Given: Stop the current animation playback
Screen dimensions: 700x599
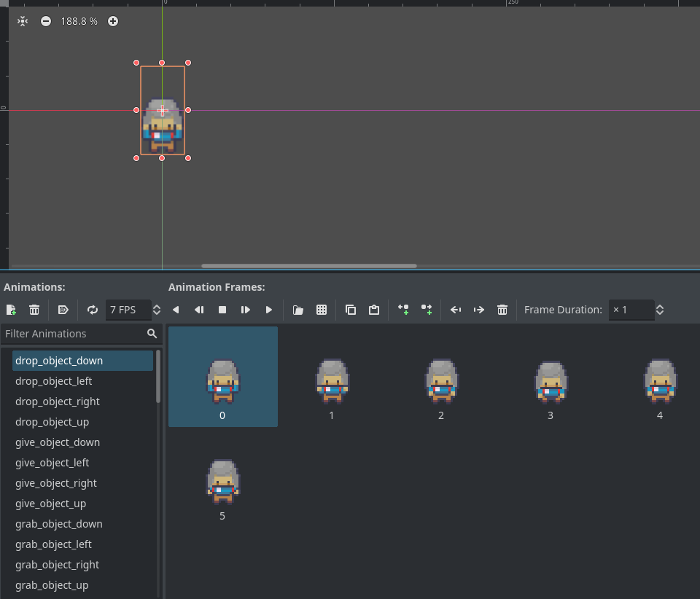Looking at the screenshot, I should pos(222,310).
